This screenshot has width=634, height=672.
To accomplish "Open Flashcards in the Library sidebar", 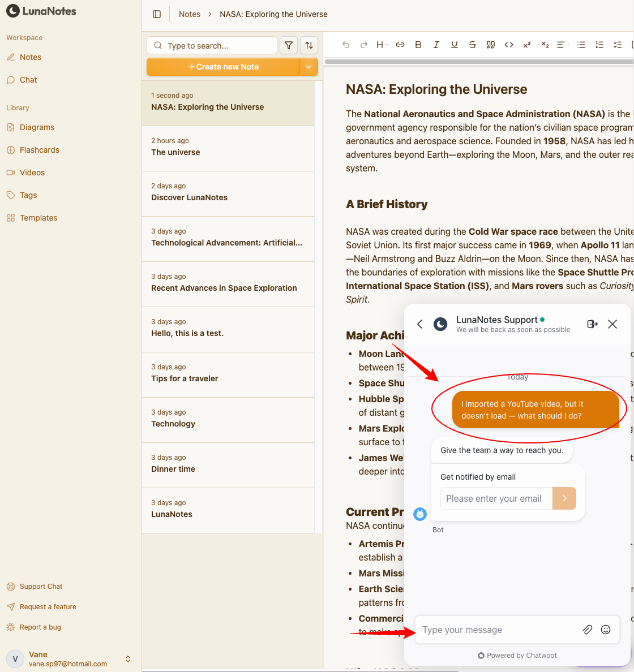I will pyautogui.click(x=39, y=150).
